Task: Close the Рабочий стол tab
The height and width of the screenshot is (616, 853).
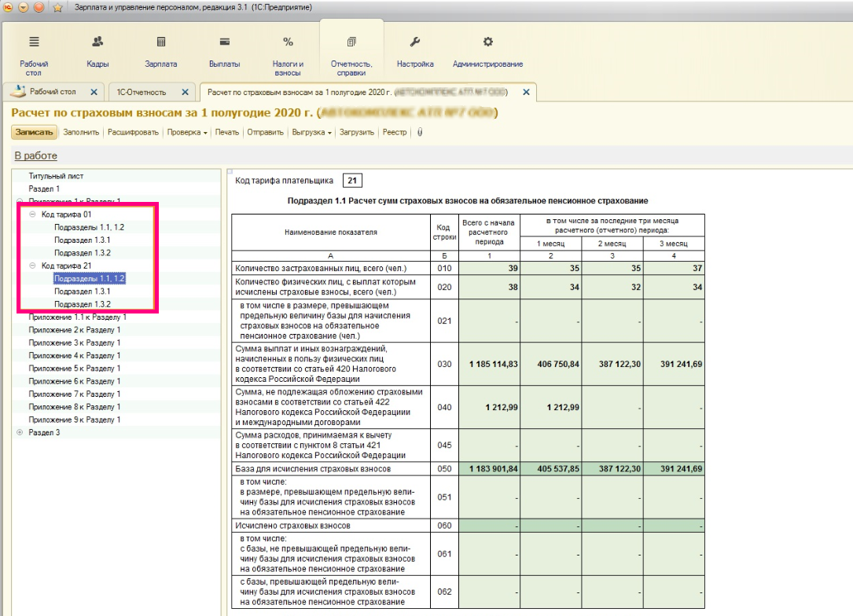Action: click(x=94, y=92)
